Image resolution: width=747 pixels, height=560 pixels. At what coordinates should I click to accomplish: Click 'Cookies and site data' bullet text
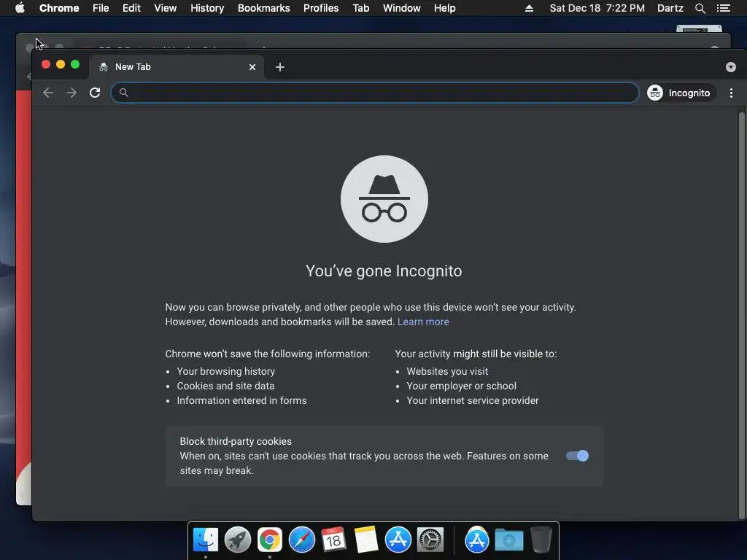click(226, 386)
